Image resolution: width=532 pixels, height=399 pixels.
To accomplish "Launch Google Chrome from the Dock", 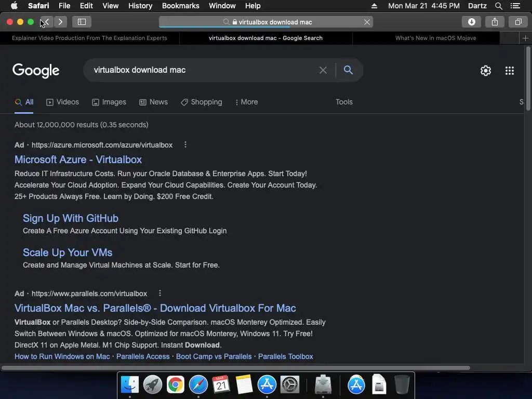I will pos(176,385).
